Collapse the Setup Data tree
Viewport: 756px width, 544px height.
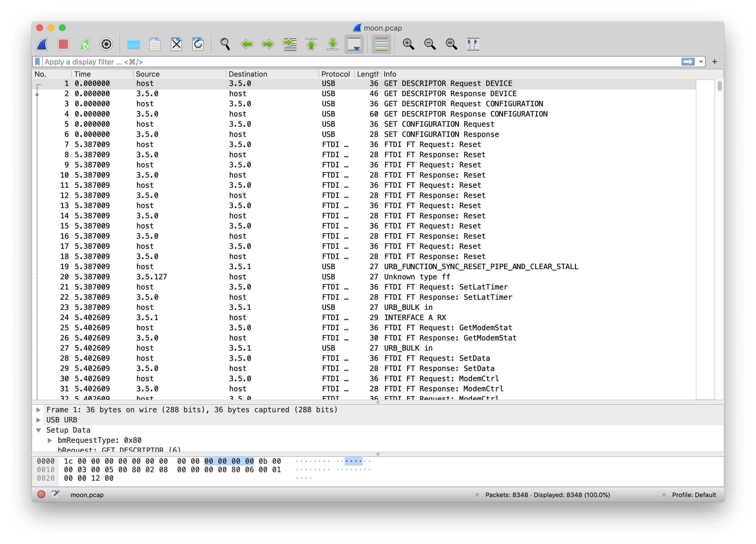click(39, 430)
